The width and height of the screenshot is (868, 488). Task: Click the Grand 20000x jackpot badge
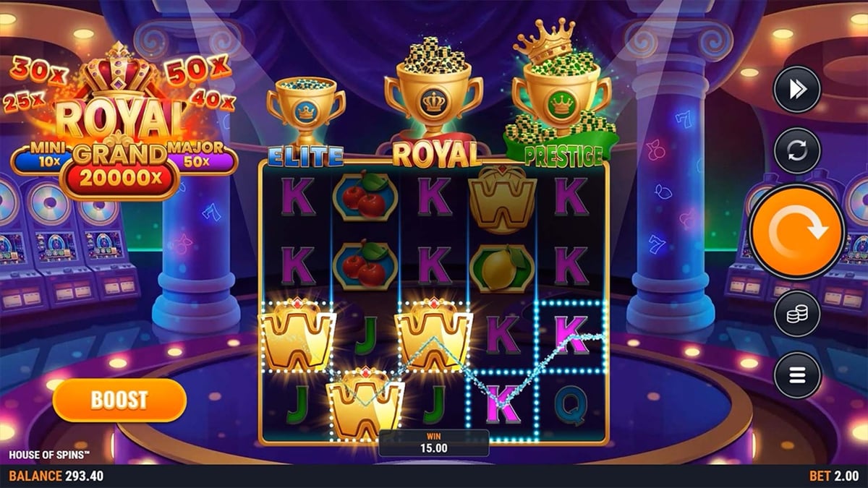tap(120, 171)
